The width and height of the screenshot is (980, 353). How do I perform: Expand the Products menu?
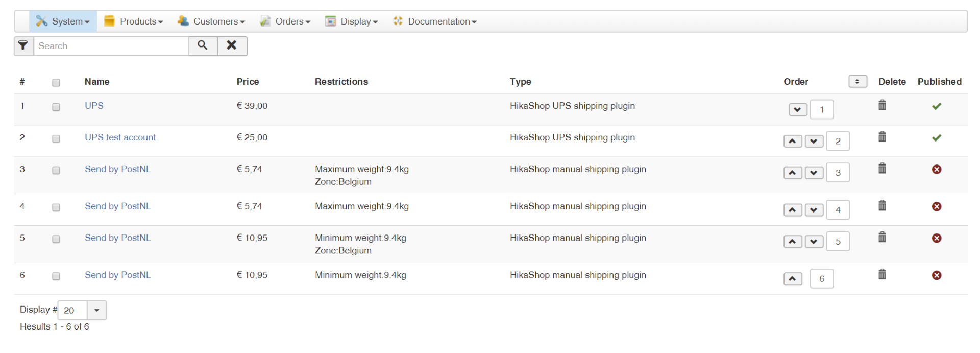pos(134,21)
